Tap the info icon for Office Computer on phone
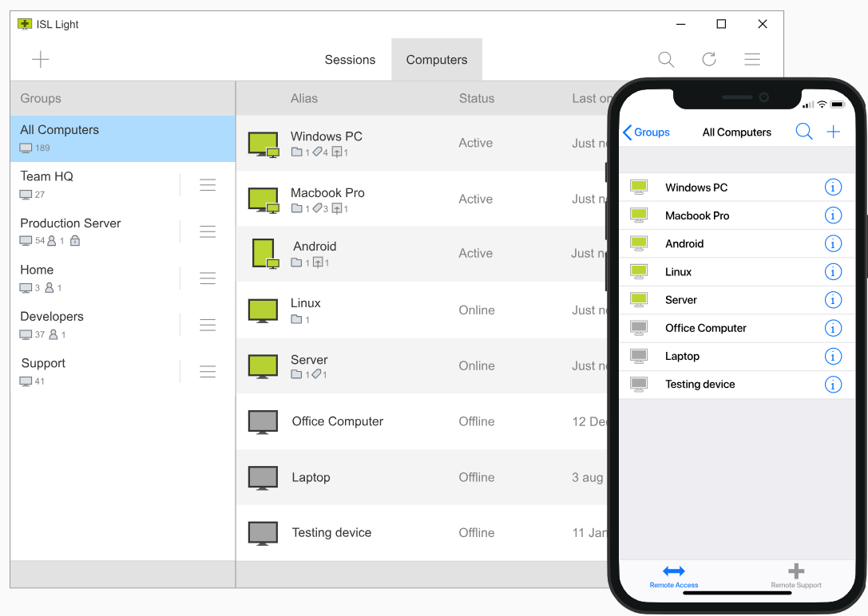The width and height of the screenshot is (868, 616). point(833,328)
